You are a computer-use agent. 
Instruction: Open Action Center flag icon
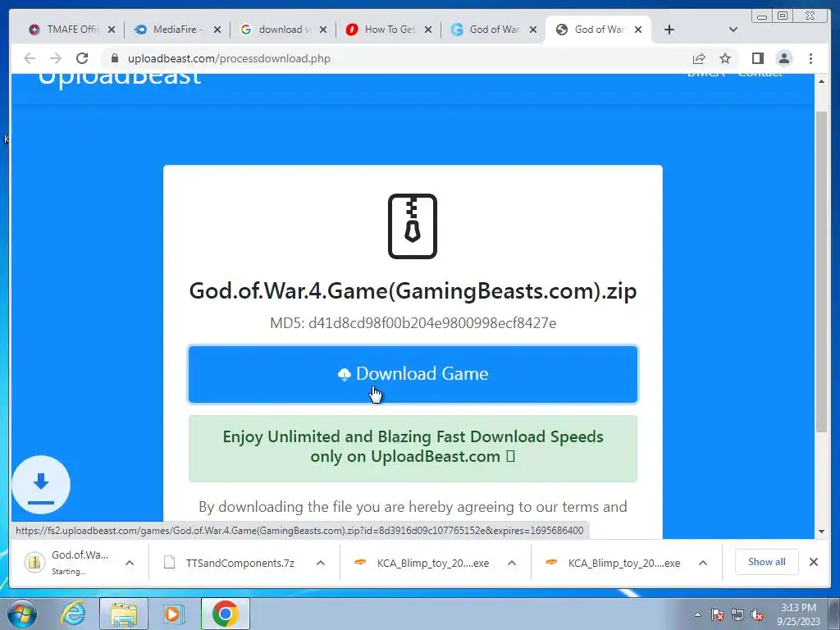point(717,614)
